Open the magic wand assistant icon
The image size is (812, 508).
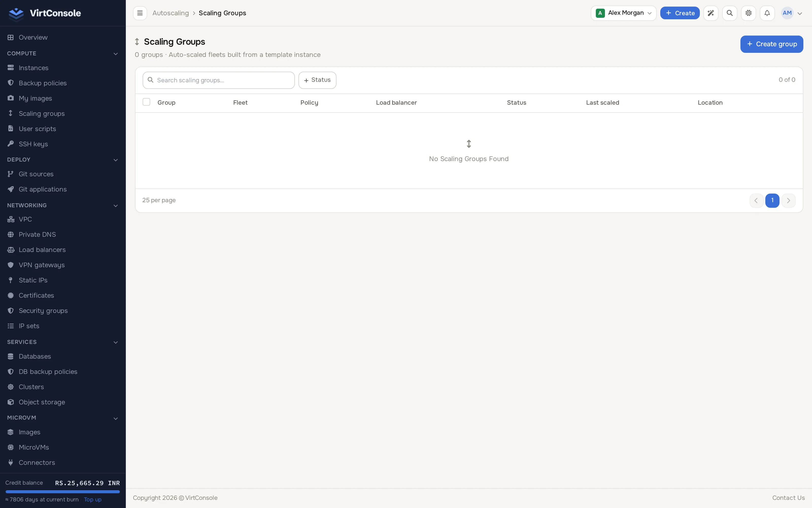point(711,13)
